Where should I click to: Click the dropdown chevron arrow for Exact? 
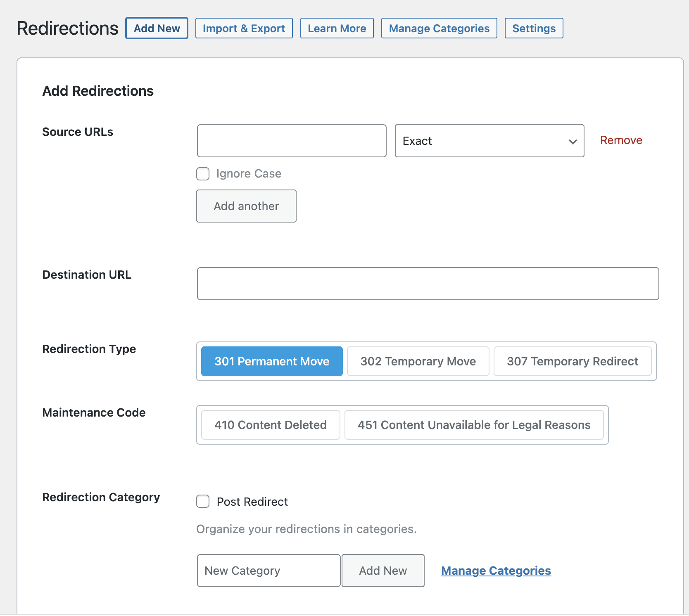click(x=573, y=142)
